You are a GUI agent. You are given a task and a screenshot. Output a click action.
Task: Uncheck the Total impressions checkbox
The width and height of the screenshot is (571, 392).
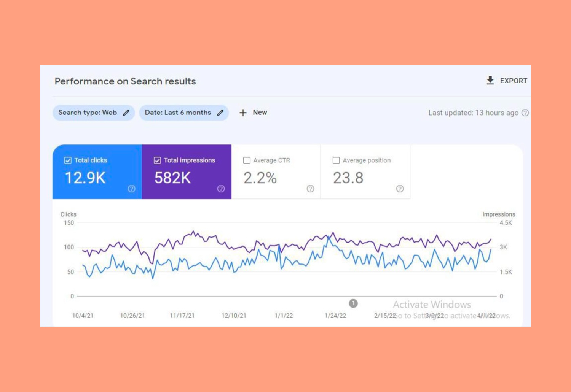(x=157, y=160)
